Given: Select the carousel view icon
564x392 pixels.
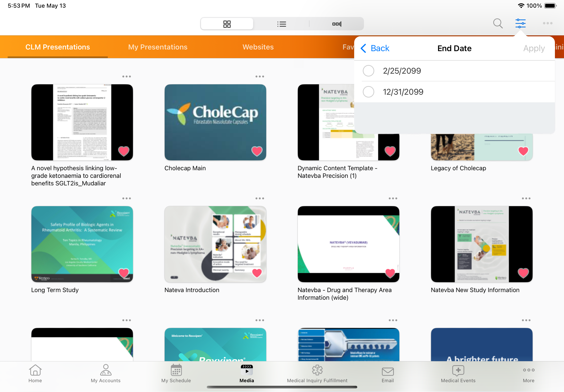Looking at the screenshot, I should tap(337, 24).
